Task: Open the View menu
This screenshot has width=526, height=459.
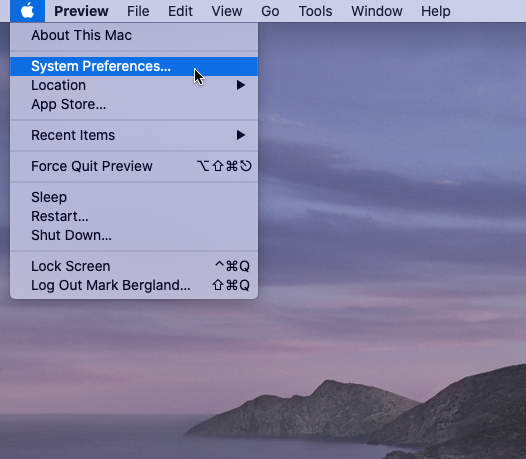Action: (x=227, y=11)
